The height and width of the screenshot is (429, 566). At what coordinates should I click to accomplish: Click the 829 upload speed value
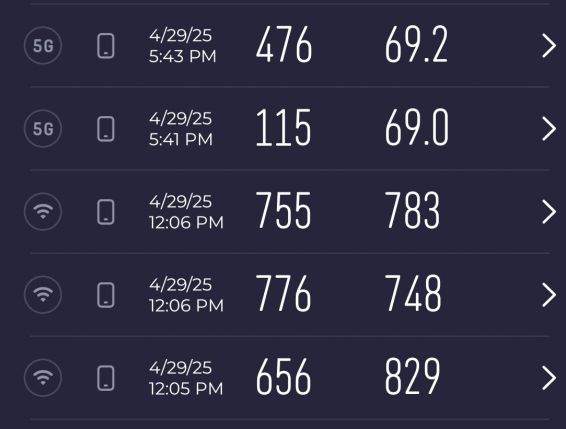click(x=413, y=377)
